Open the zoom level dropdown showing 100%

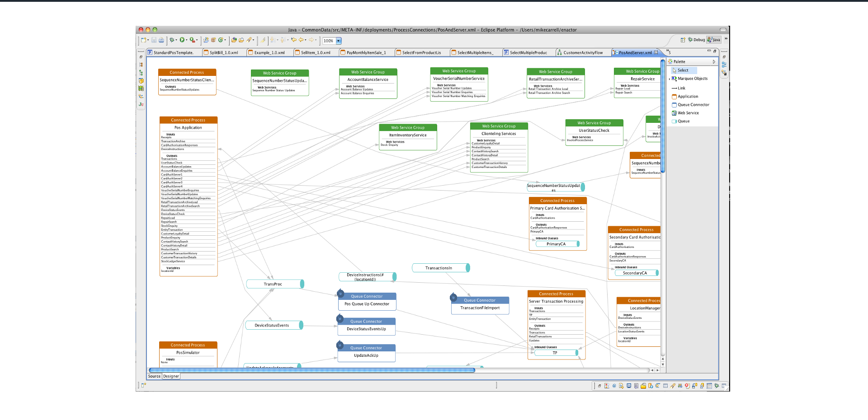(338, 41)
